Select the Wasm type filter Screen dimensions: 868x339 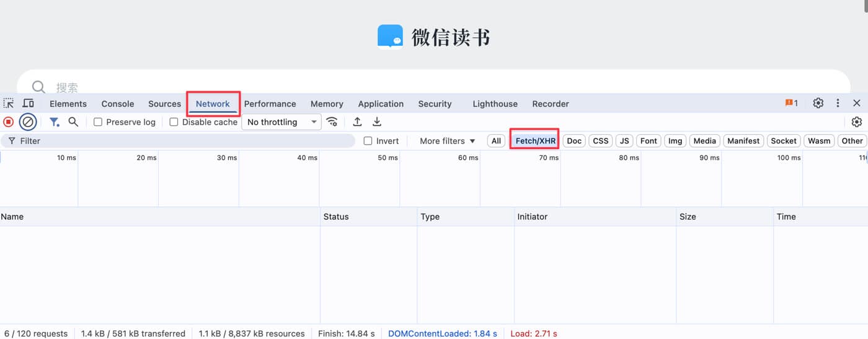coord(819,141)
